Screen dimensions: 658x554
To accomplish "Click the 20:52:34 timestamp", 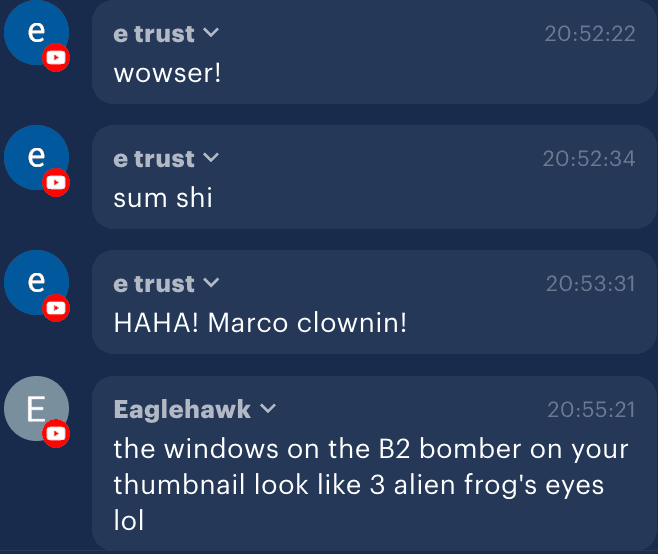I will click(x=589, y=159).
